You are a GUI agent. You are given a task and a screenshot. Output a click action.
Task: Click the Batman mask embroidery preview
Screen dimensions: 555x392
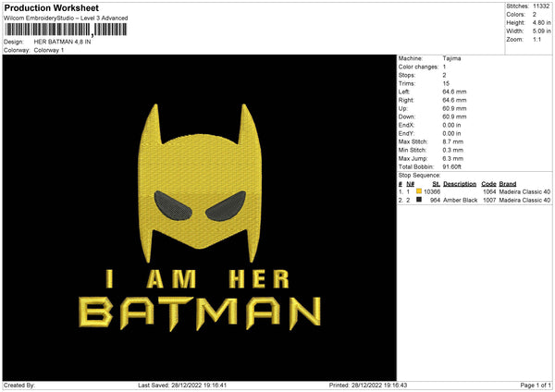pyautogui.click(x=200, y=183)
